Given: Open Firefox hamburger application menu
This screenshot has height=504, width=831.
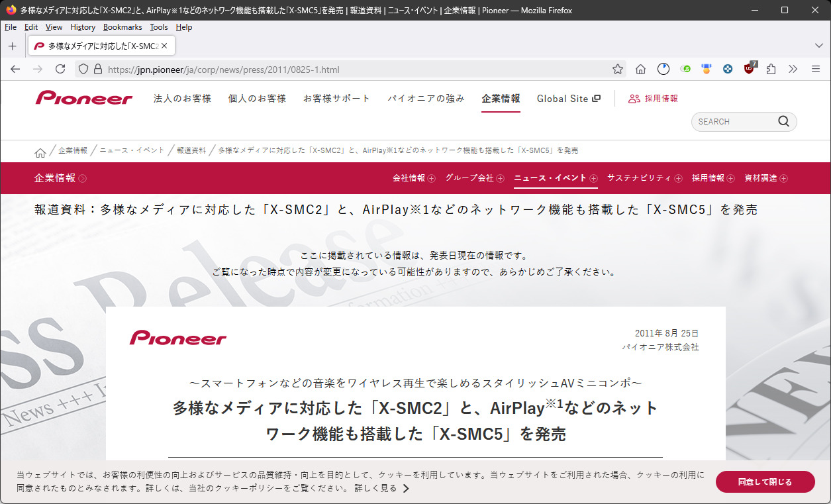Looking at the screenshot, I should tap(815, 69).
